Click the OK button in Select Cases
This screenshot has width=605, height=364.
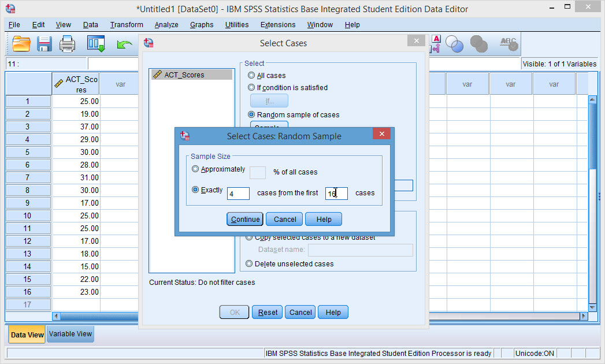coord(235,312)
